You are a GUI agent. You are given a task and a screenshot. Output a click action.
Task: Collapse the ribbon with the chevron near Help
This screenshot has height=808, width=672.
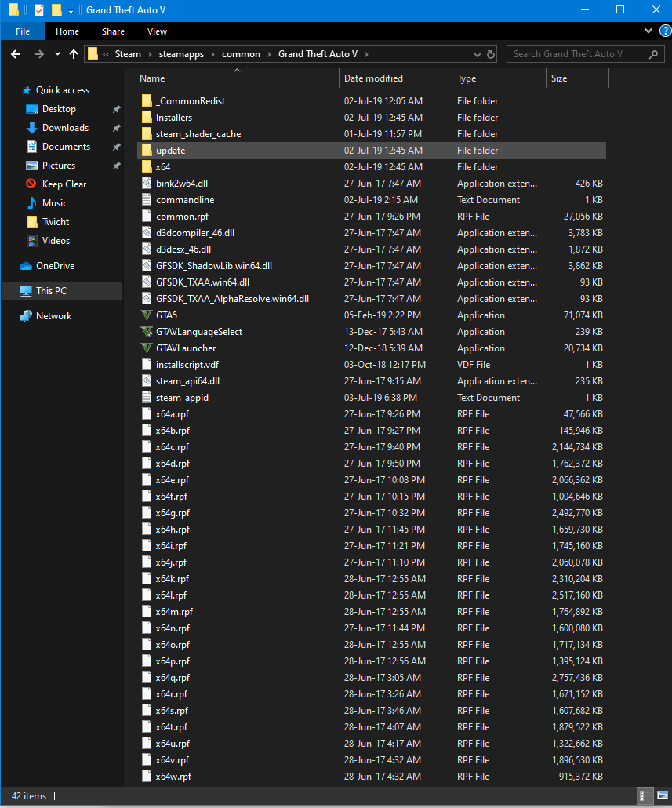click(x=648, y=31)
